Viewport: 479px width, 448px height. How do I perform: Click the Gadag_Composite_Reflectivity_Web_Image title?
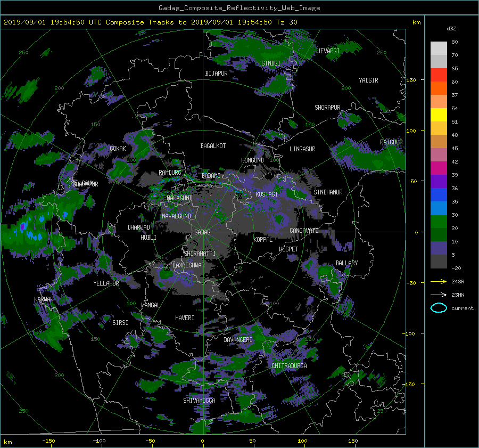click(x=239, y=8)
